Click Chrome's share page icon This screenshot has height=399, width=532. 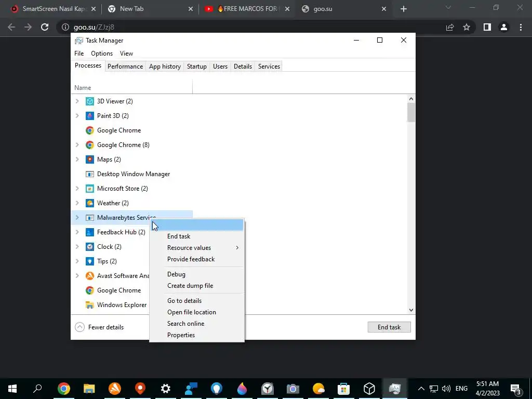click(x=450, y=27)
